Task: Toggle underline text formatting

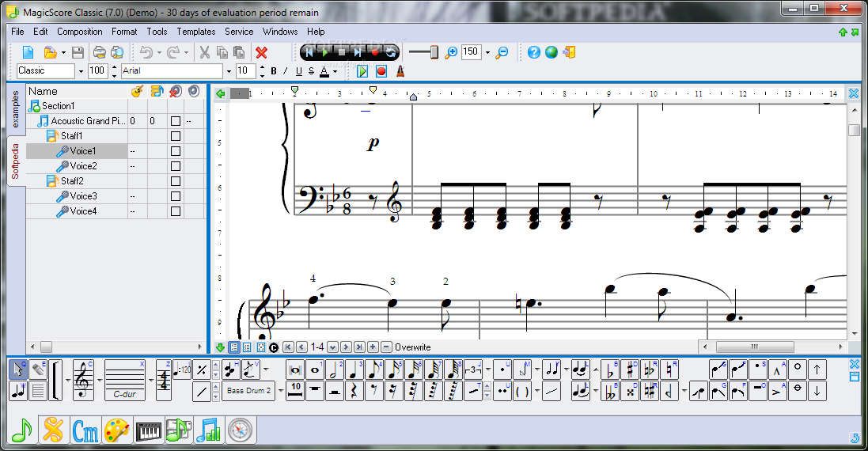Action: coord(299,71)
